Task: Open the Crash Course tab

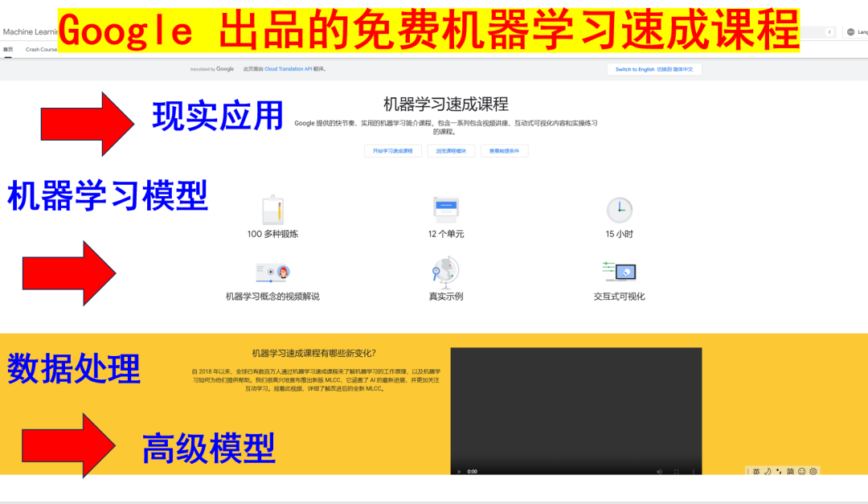Action: coord(41,49)
